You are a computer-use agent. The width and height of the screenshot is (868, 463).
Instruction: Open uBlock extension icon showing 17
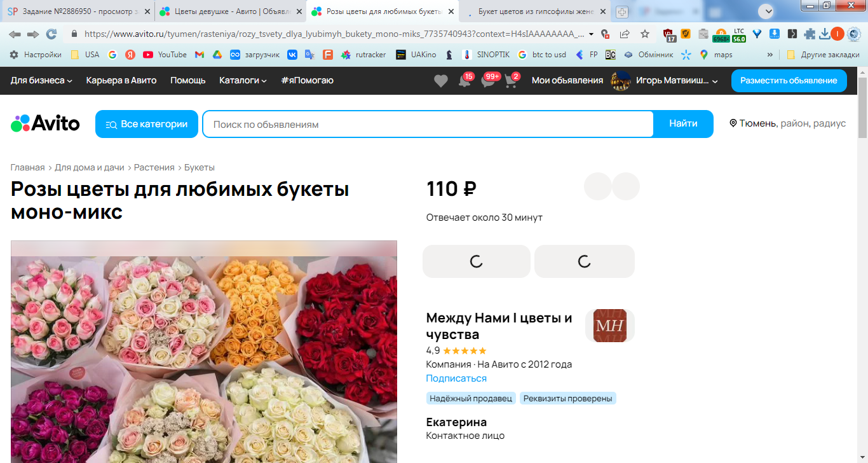pos(669,34)
